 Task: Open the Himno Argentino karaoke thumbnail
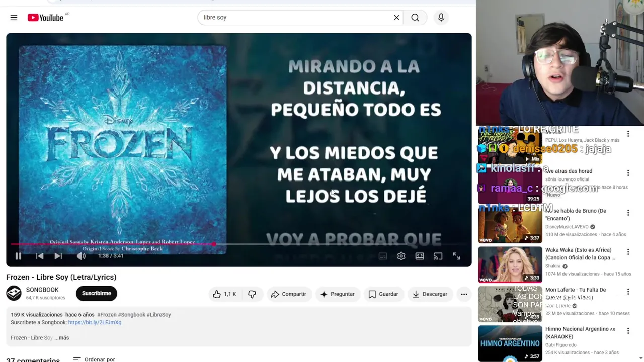510,344
